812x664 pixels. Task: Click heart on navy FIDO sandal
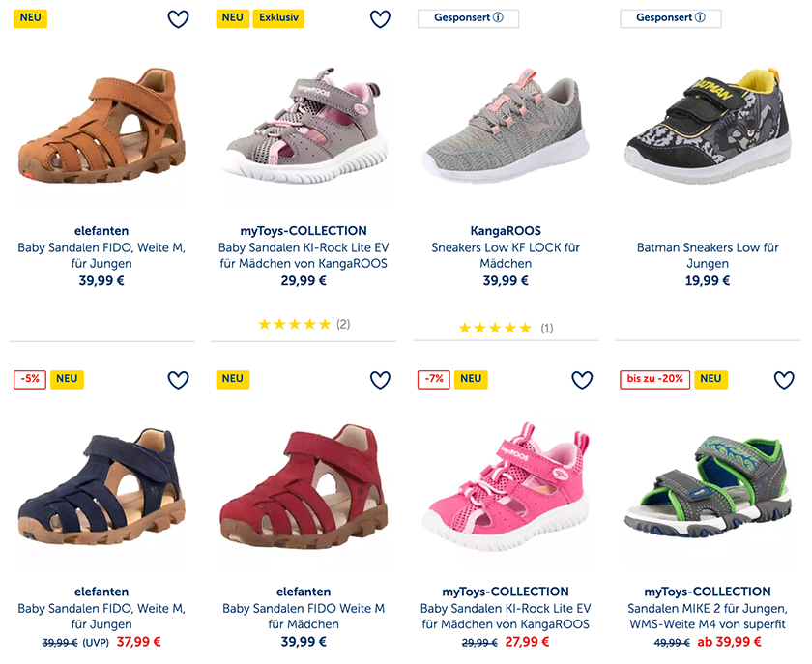click(178, 380)
